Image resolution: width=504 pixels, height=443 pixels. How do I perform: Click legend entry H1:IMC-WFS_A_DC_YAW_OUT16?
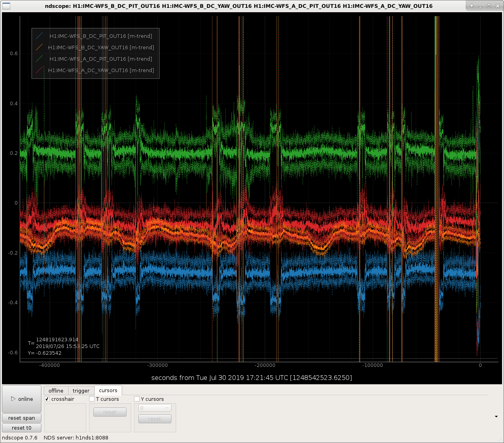pos(101,70)
